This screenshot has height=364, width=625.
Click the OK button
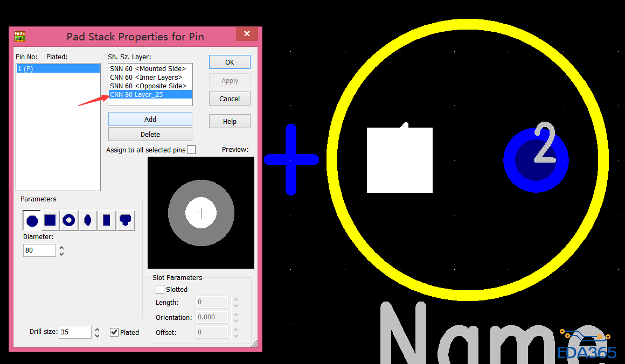tap(230, 62)
